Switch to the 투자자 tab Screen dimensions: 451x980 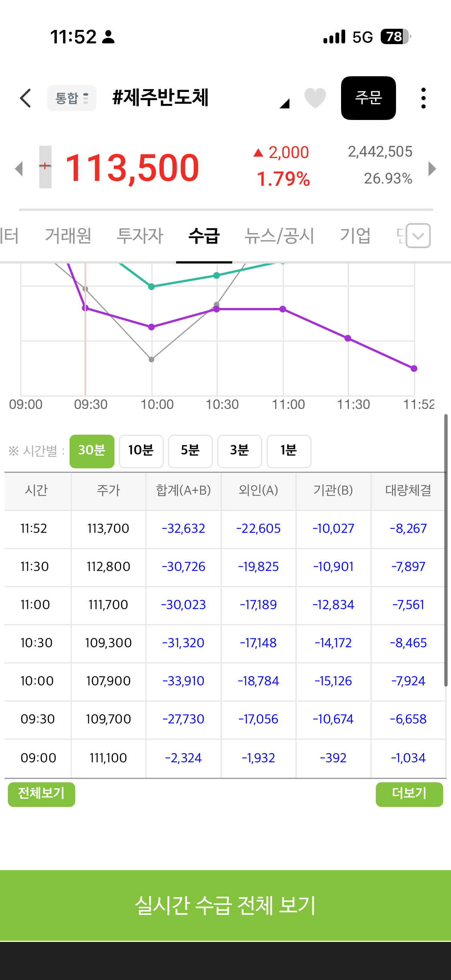click(x=140, y=235)
